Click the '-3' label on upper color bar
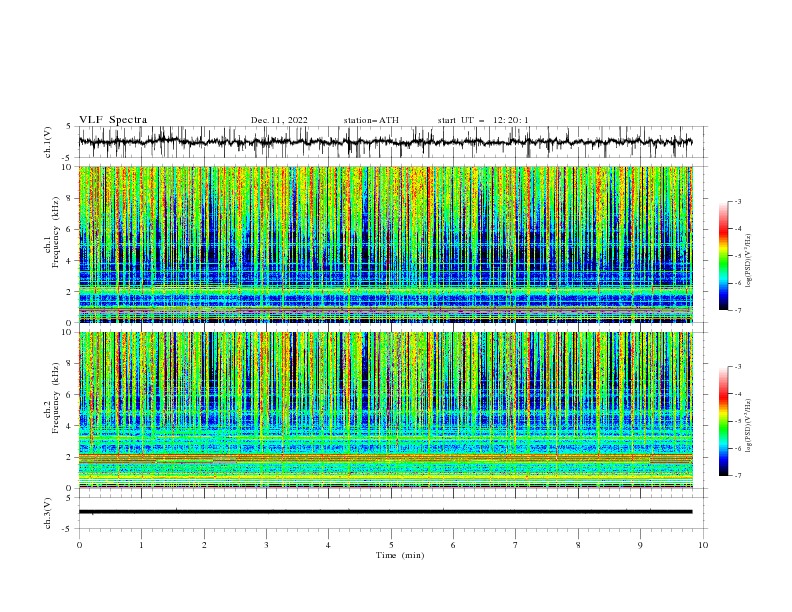Screen dimensions: 792x612 [x=738, y=201]
